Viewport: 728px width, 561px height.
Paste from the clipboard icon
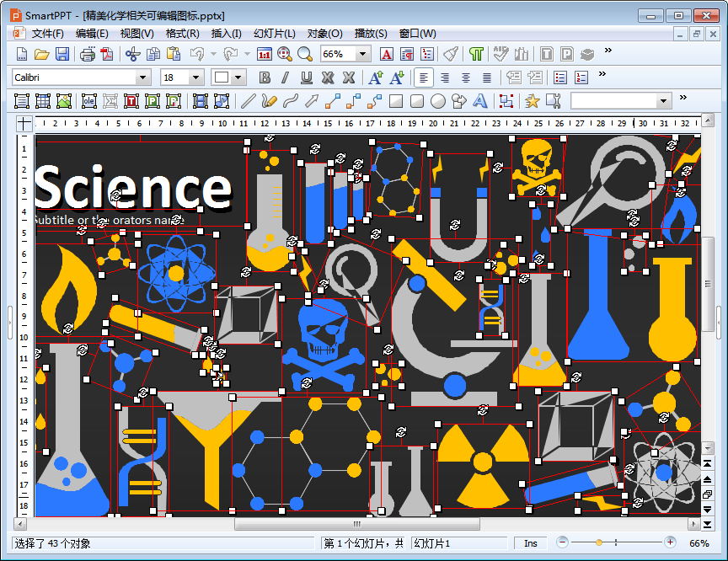[174, 54]
